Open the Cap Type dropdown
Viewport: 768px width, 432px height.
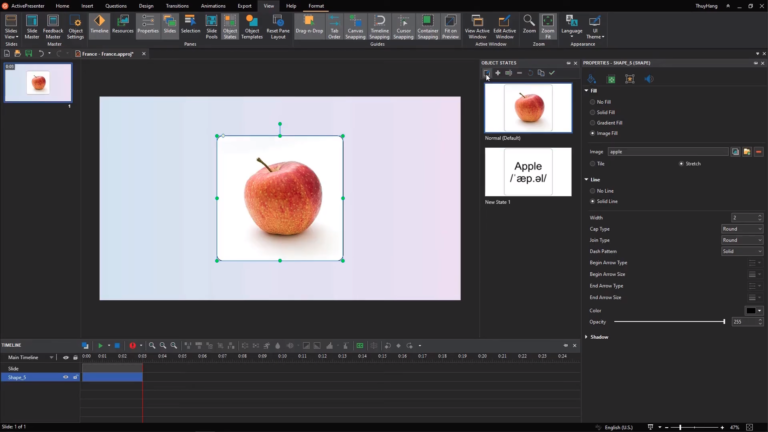tap(742, 229)
